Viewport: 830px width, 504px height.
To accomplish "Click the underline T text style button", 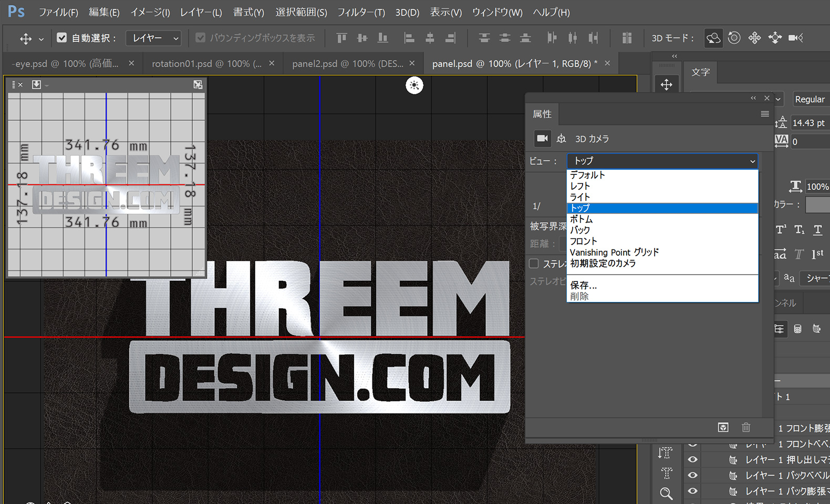I will (x=817, y=229).
